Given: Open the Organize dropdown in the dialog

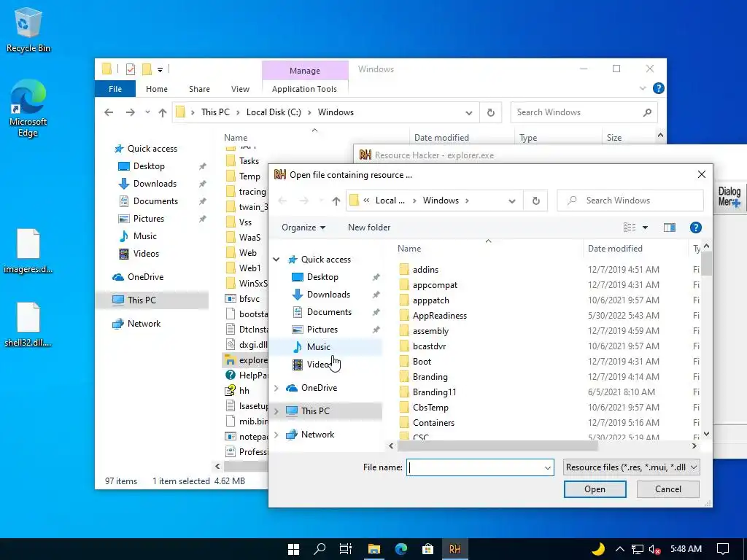Looking at the screenshot, I should pos(303,227).
